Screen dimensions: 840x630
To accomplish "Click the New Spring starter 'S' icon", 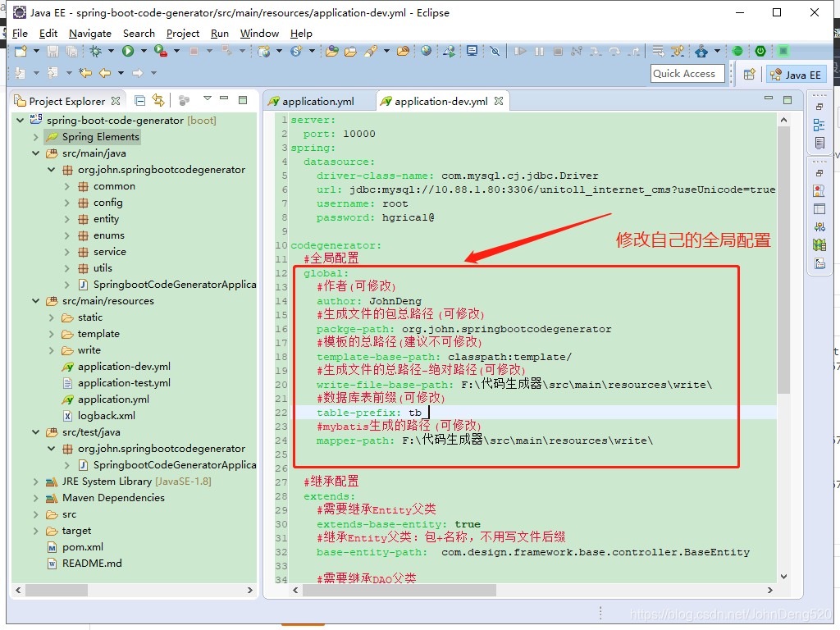I will point(296,52).
